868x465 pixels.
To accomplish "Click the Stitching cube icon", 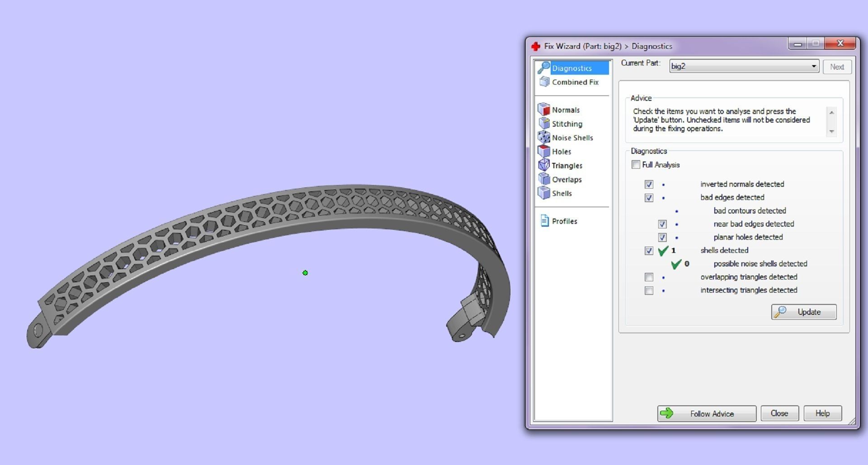I will (544, 123).
